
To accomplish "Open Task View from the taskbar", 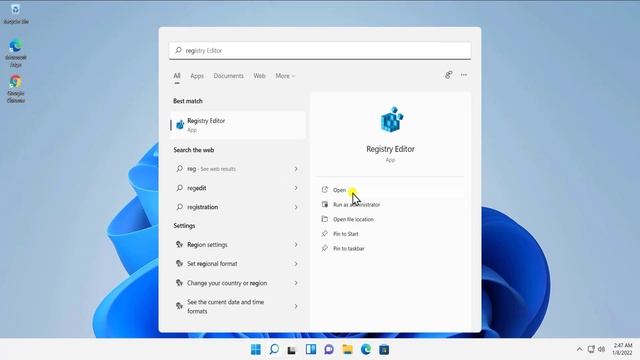I will click(x=292, y=349).
